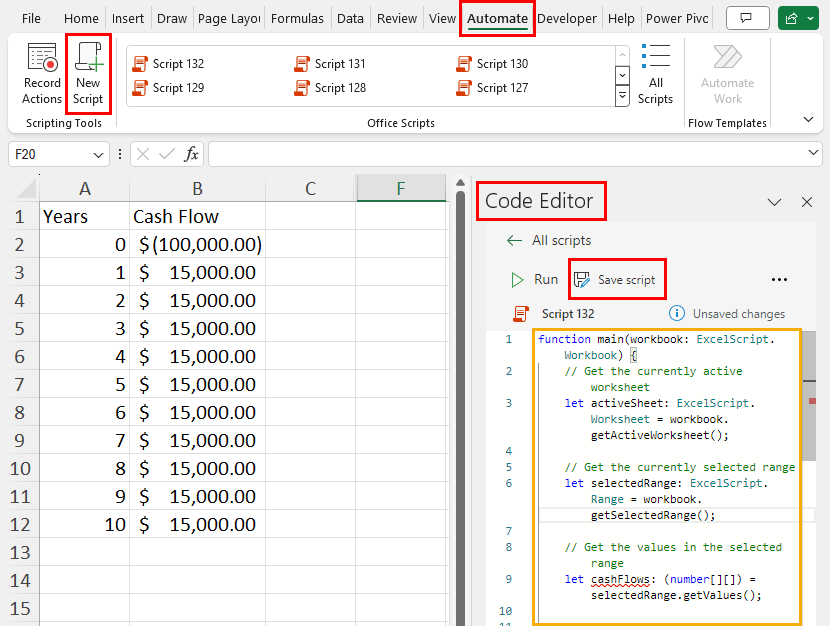The image size is (830, 626).
Task: Click the formula bar Enter checkmark icon
Action: (x=167, y=154)
